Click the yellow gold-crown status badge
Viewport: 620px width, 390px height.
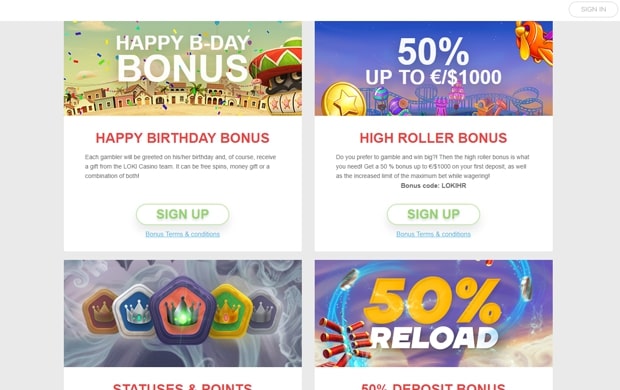click(231, 311)
